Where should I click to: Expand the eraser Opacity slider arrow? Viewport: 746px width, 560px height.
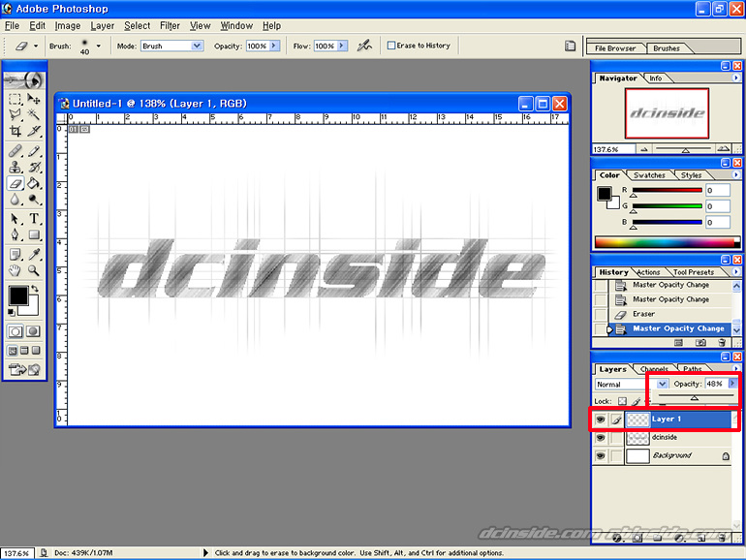click(274, 46)
